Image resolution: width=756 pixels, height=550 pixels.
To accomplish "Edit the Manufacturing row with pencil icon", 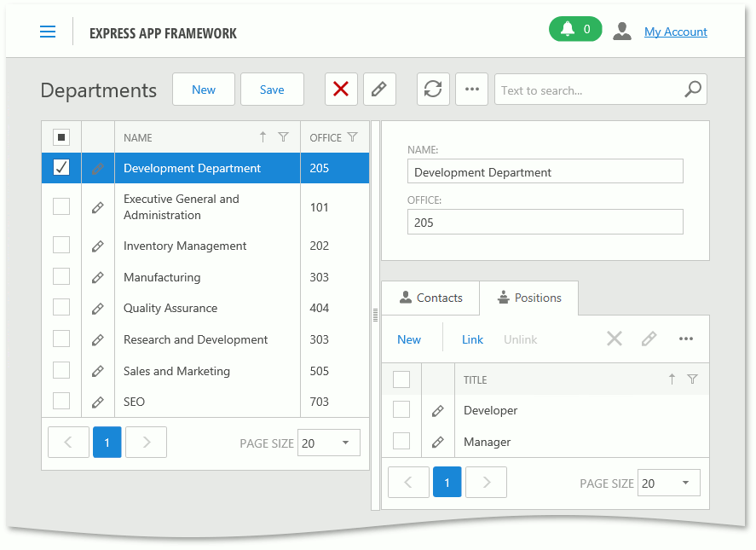I will pyautogui.click(x=98, y=277).
